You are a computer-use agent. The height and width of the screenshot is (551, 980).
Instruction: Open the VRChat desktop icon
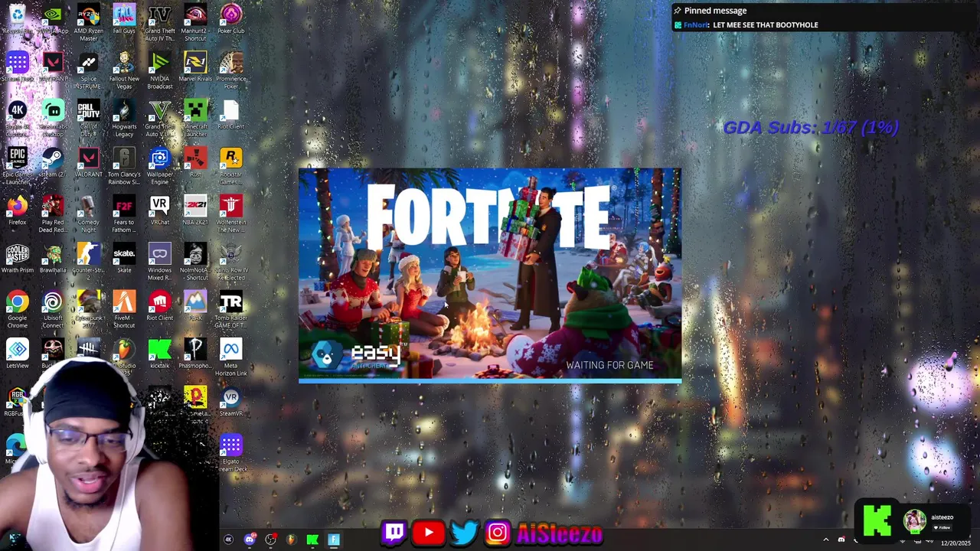coord(159,210)
